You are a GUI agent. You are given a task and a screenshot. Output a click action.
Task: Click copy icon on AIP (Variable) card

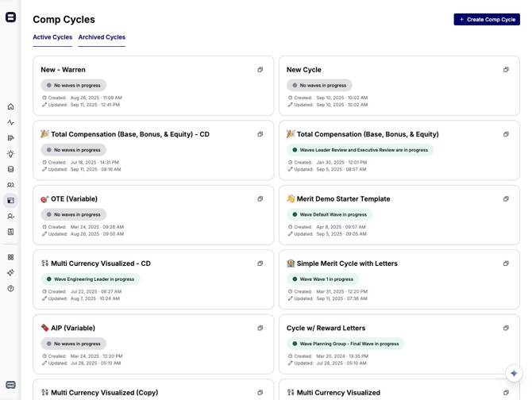(x=260, y=328)
